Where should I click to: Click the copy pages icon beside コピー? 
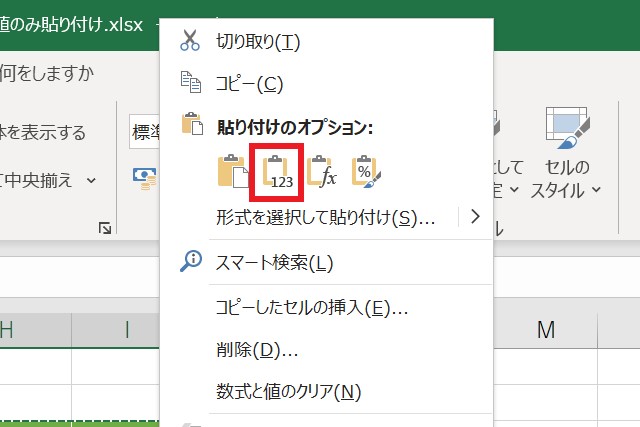(191, 82)
